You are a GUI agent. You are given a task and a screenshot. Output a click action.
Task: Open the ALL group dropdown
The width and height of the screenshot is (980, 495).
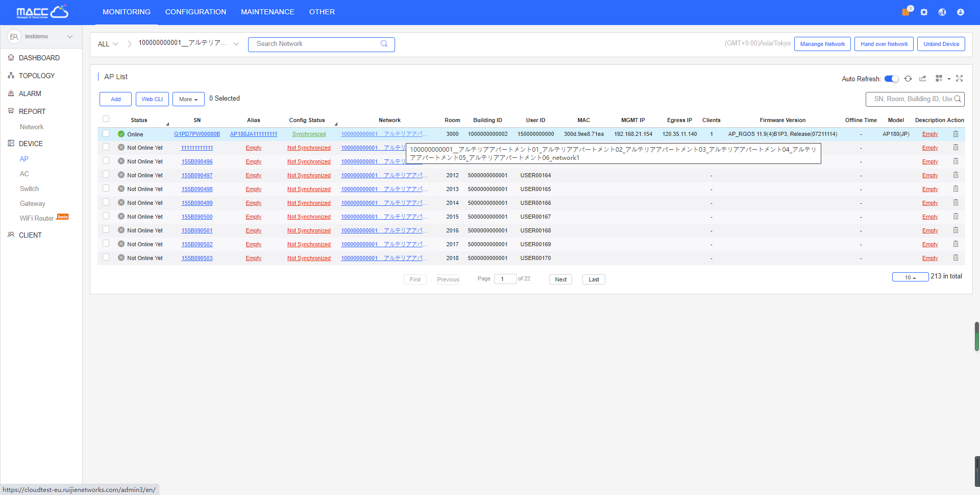tap(108, 44)
